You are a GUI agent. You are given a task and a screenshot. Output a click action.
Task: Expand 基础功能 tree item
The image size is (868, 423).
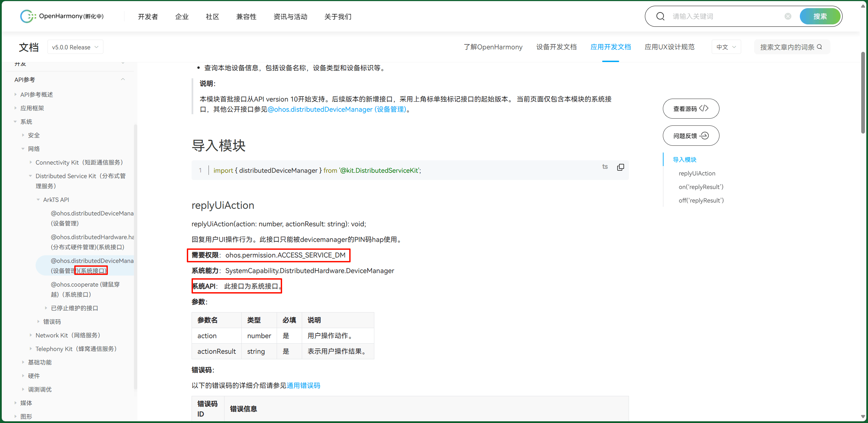point(23,362)
